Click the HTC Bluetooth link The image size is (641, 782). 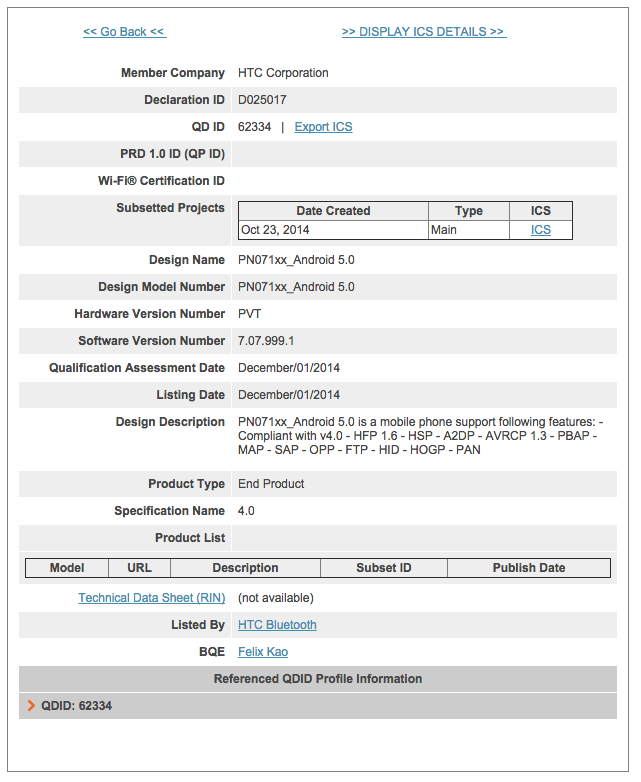click(x=277, y=625)
